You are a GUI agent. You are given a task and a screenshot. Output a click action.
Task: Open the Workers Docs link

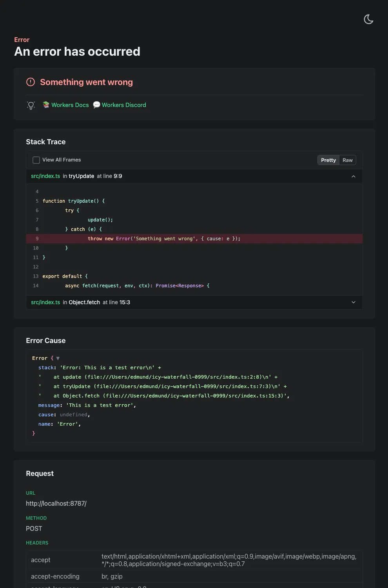[x=70, y=105]
